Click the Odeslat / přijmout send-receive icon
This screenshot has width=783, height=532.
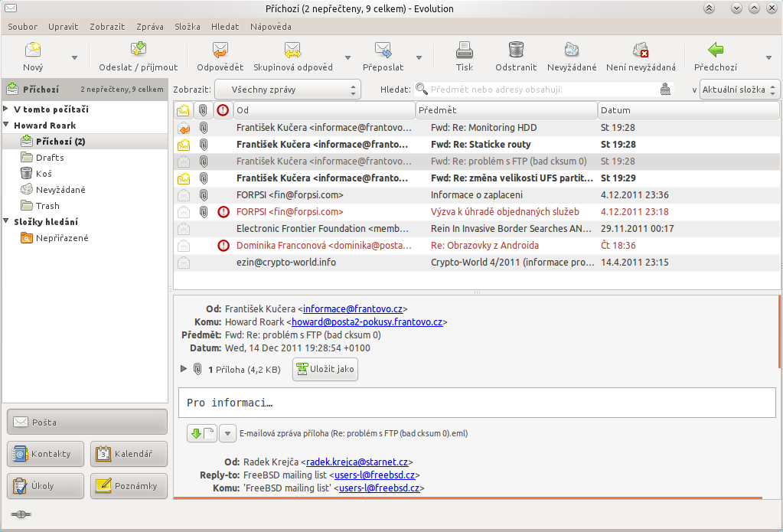139,51
